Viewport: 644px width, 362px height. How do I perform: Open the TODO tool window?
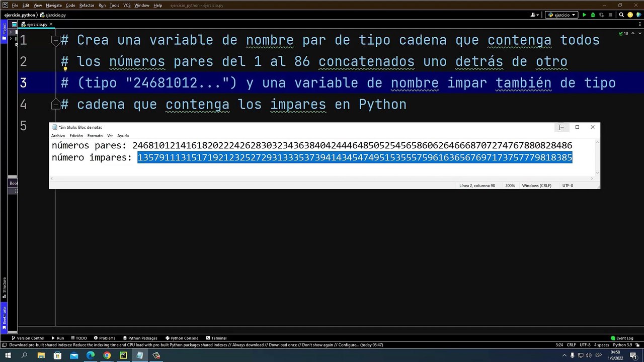[78, 338]
